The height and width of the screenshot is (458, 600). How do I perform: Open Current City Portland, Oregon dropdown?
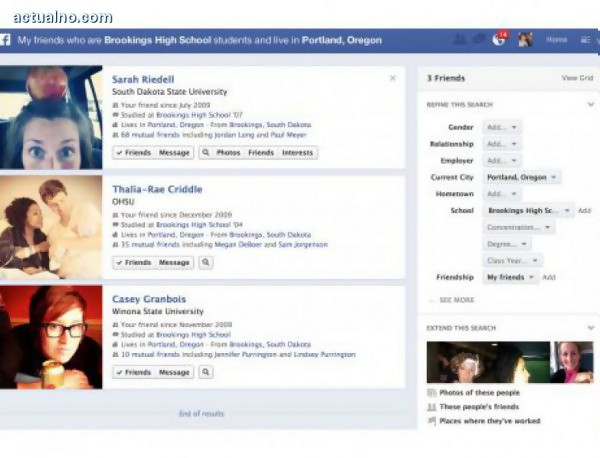tap(522, 178)
